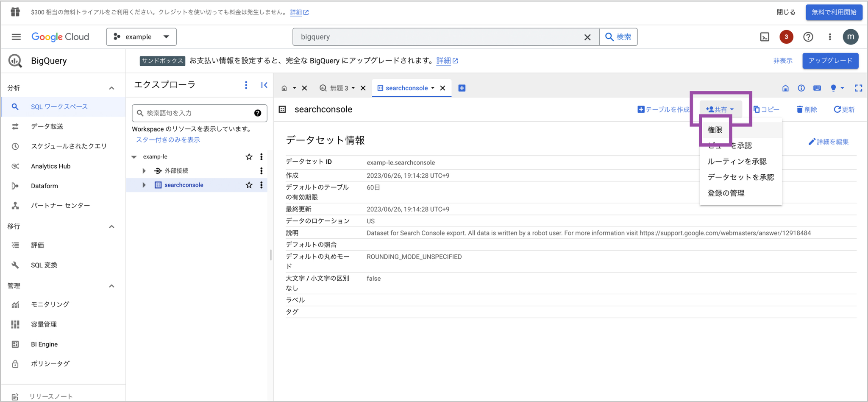Select 登録の管理 menu item

pos(741,193)
